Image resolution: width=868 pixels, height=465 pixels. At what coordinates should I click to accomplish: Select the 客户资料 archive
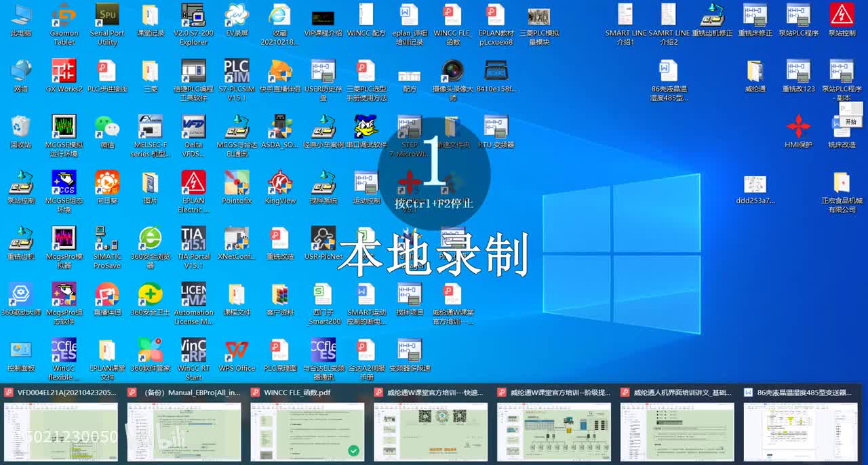click(280, 300)
